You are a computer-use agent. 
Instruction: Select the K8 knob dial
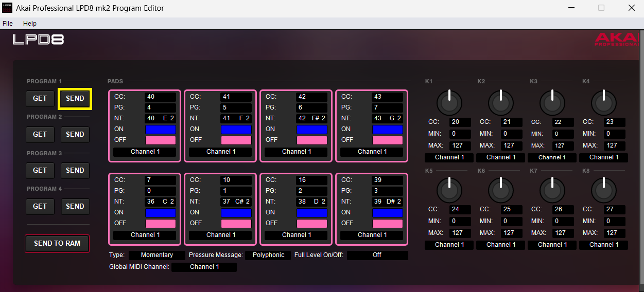[x=604, y=189]
